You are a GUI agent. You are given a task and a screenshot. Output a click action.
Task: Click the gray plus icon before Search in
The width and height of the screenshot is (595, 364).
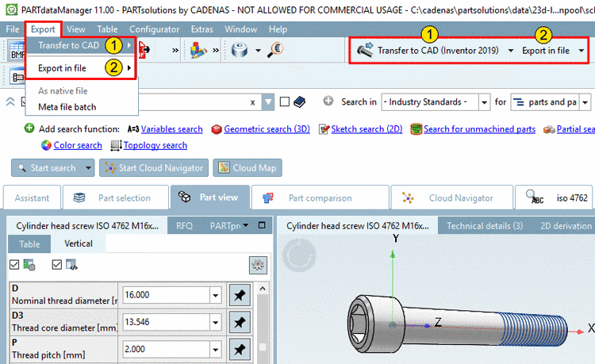tap(328, 101)
